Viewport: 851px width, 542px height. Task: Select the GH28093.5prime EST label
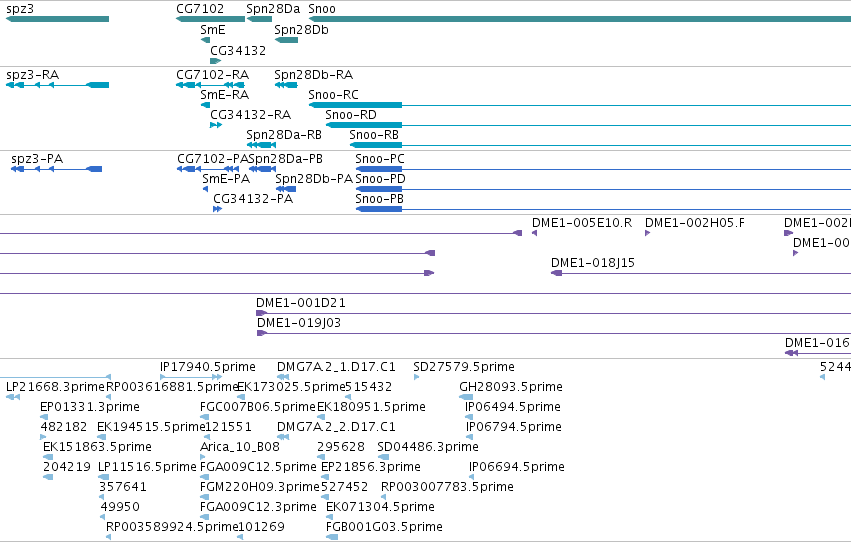511,387
